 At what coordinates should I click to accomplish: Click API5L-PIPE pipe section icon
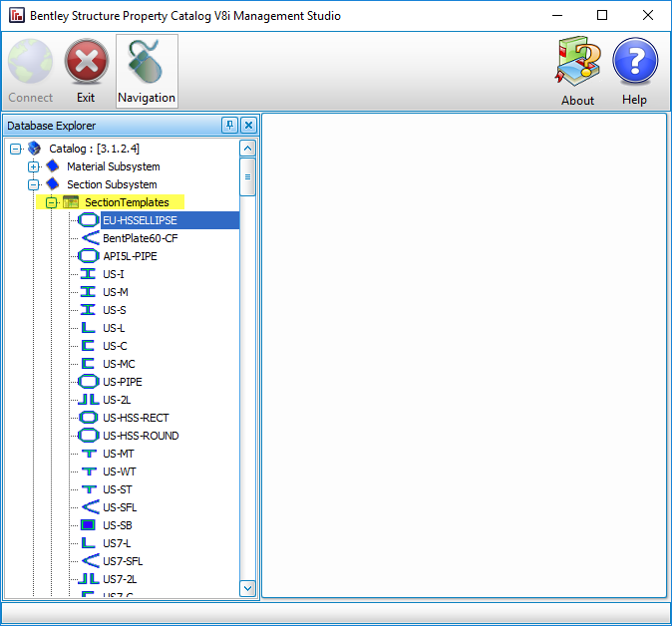tap(89, 256)
